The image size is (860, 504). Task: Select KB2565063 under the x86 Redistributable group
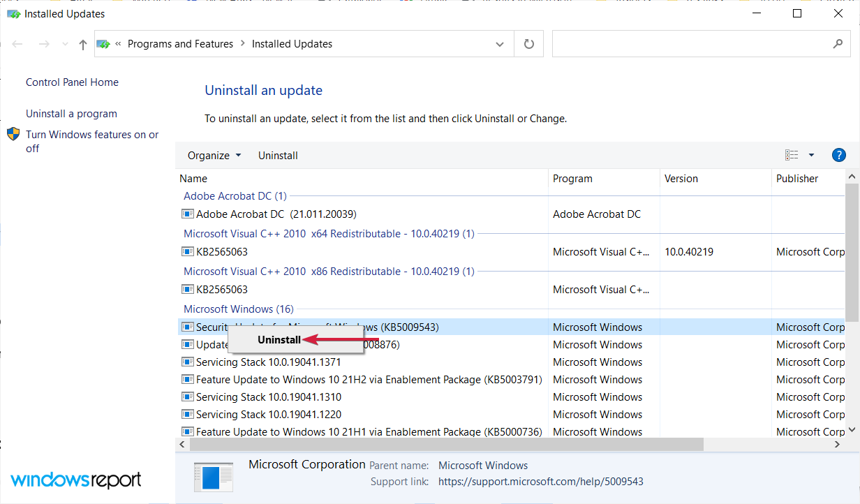point(222,290)
